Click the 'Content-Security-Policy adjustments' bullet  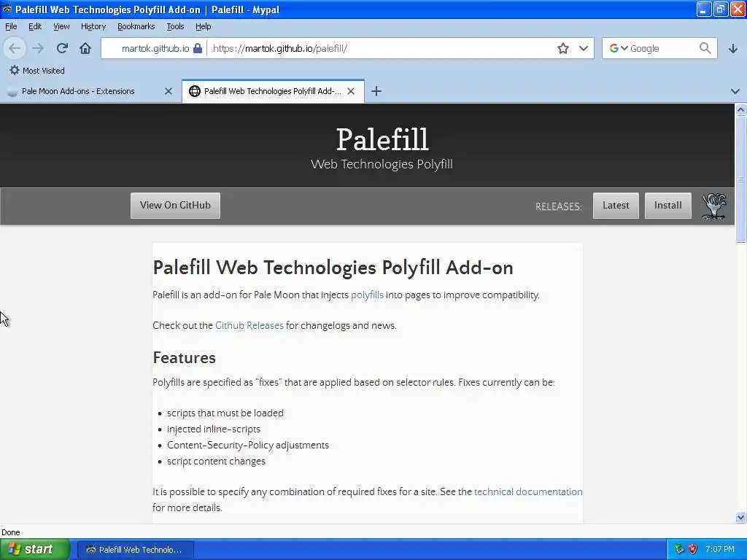(x=248, y=445)
